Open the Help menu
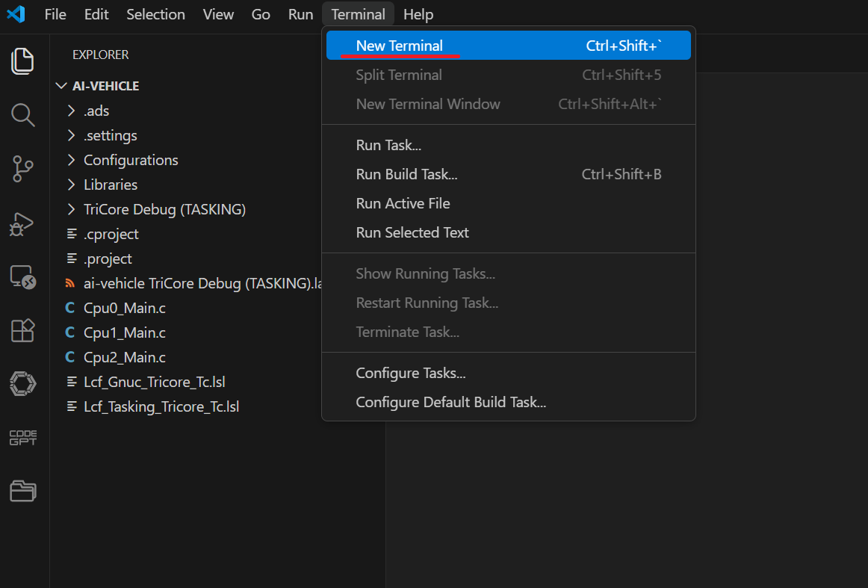The image size is (868, 588). point(418,14)
